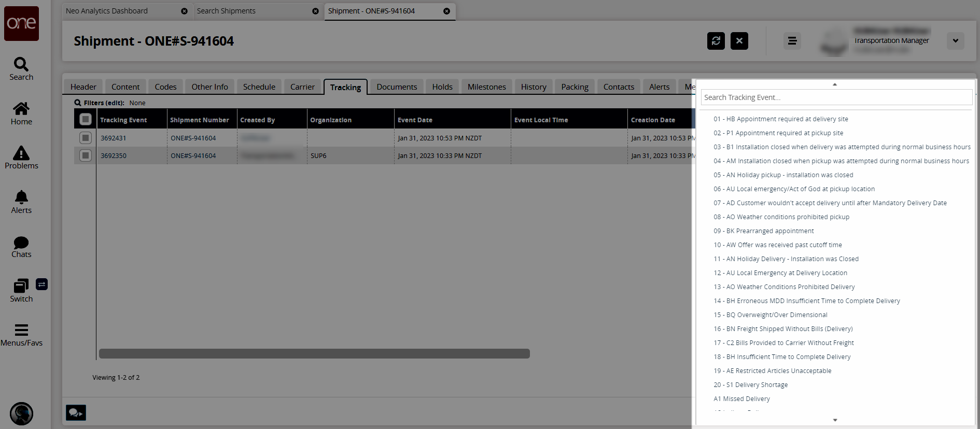Open the Milestones tab

point(487,87)
